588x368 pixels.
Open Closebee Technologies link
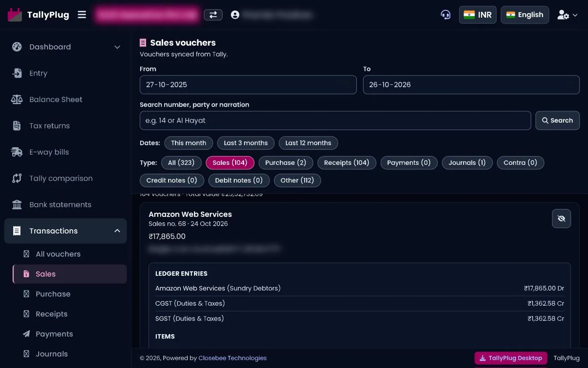coord(233,358)
